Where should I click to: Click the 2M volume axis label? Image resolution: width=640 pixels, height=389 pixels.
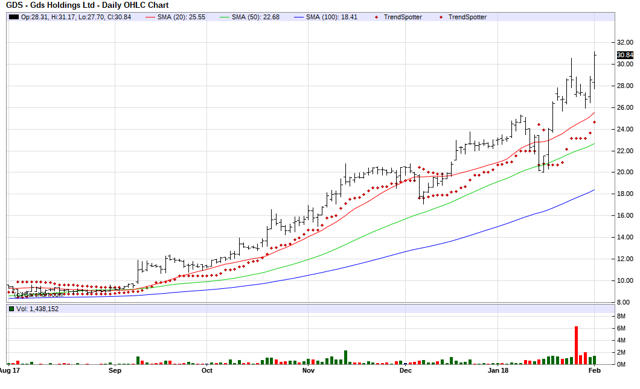point(621,352)
